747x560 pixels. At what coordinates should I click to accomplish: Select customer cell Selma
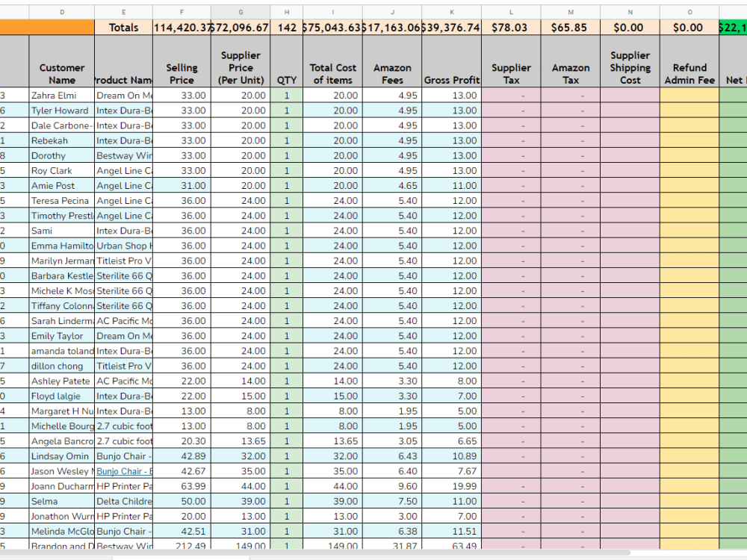coord(62,502)
